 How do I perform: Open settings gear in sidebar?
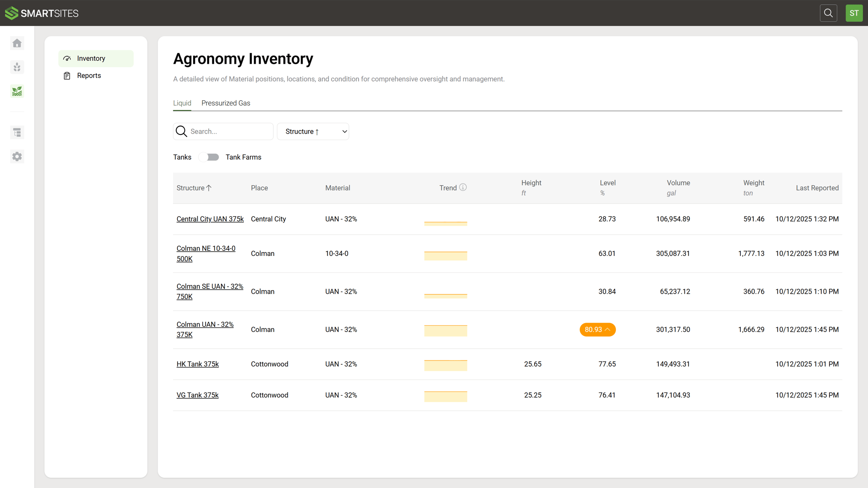tap(17, 157)
